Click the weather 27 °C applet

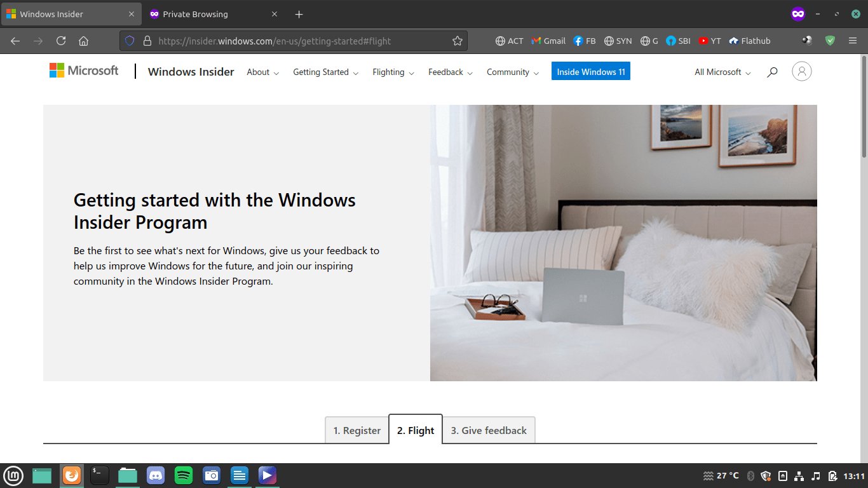pyautogui.click(x=721, y=476)
